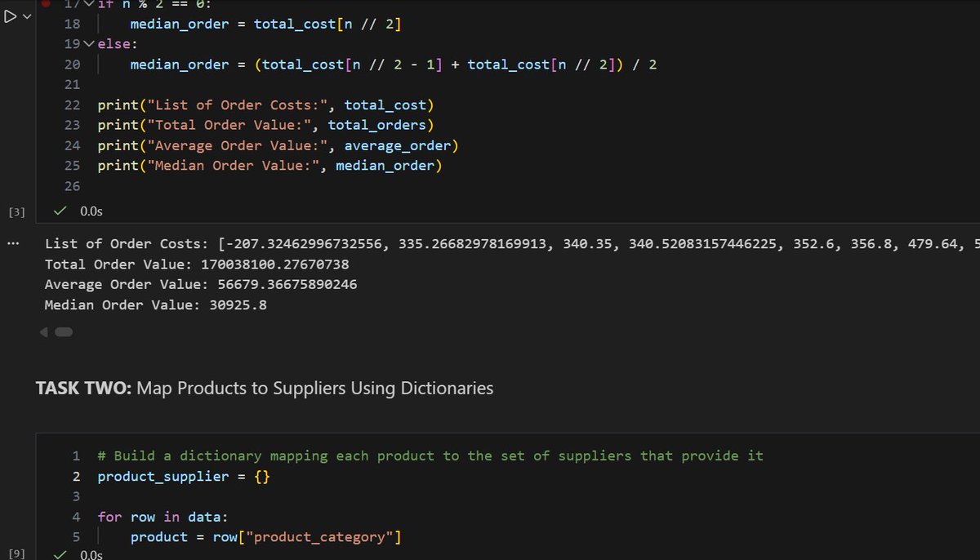This screenshot has width=980, height=560.
Task: Click the '# Build a dictionary' comment line
Action: 430,456
